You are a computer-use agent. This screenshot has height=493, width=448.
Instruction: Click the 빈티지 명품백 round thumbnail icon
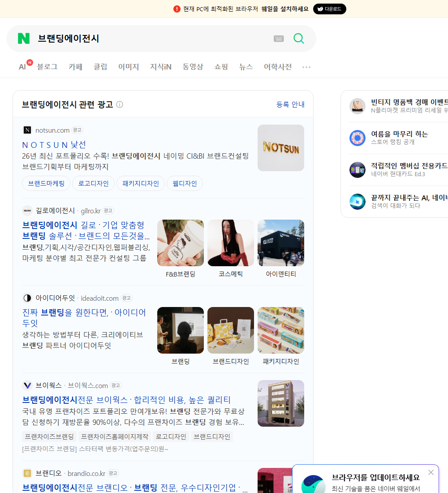[358, 106]
